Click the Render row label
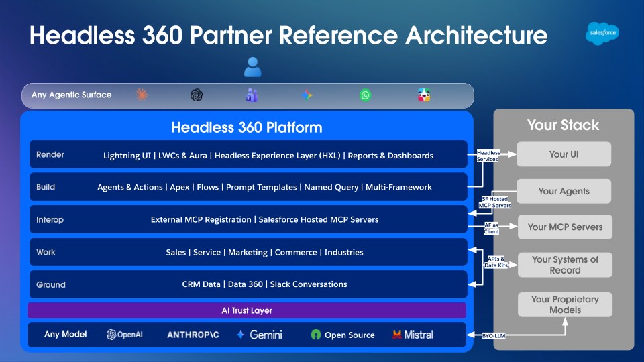The image size is (644, 362). 50,154
